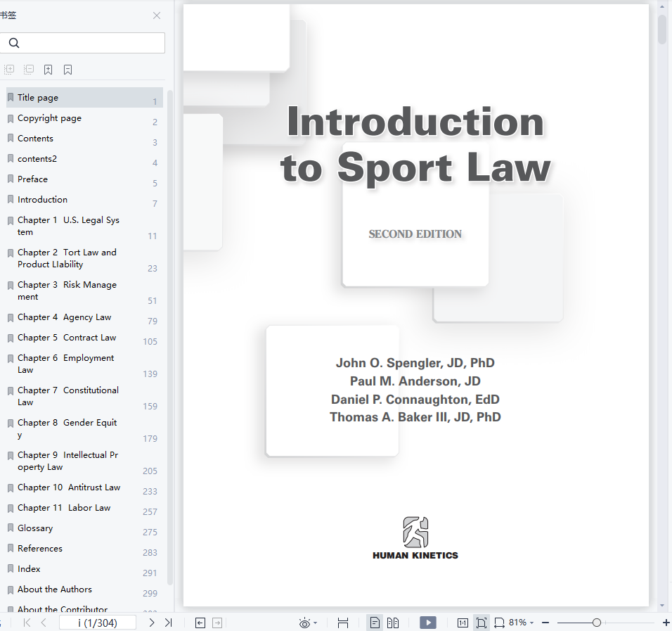This screenshot has width=672, height=631.
Task: Click the bookmark flag icon beside Index
Action: click(x=11, y=569)
